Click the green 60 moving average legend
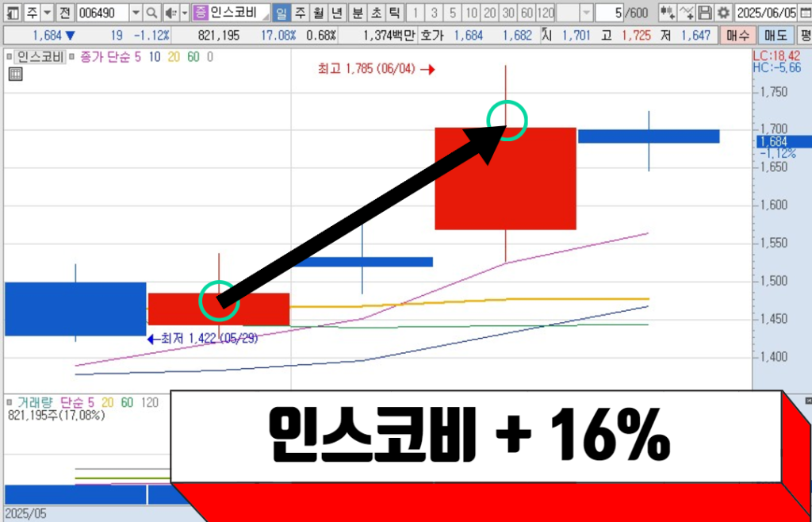The height and width of the screenshot is (522, 812). click(x=193, y=57)
